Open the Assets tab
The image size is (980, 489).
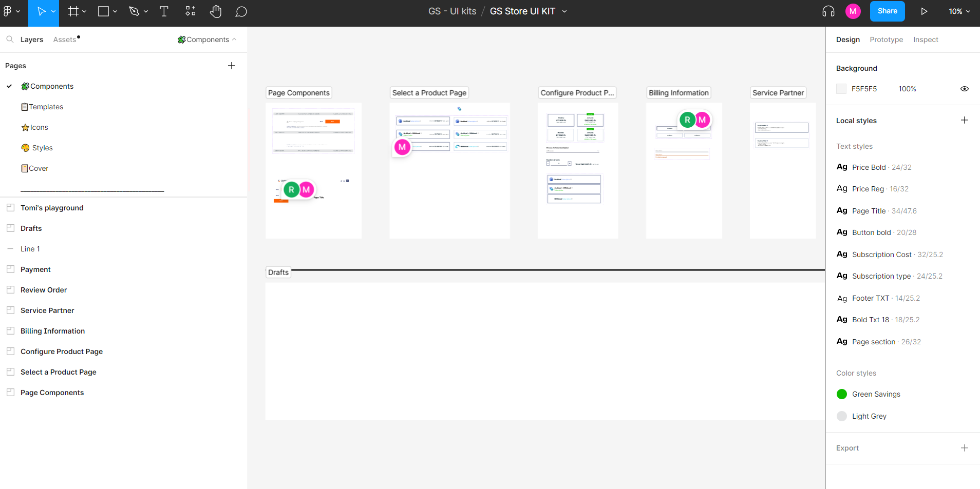click(x=65, y=40)
